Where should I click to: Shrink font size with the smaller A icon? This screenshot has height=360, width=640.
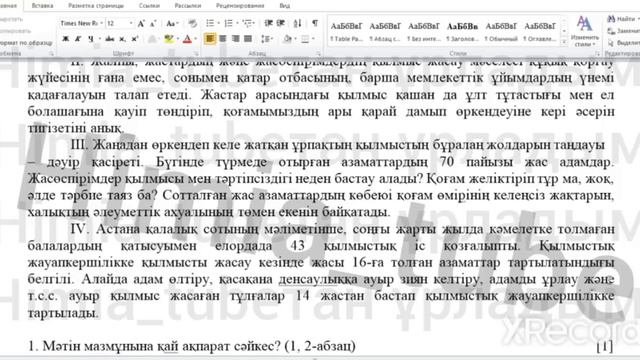[x=153, y=24]
